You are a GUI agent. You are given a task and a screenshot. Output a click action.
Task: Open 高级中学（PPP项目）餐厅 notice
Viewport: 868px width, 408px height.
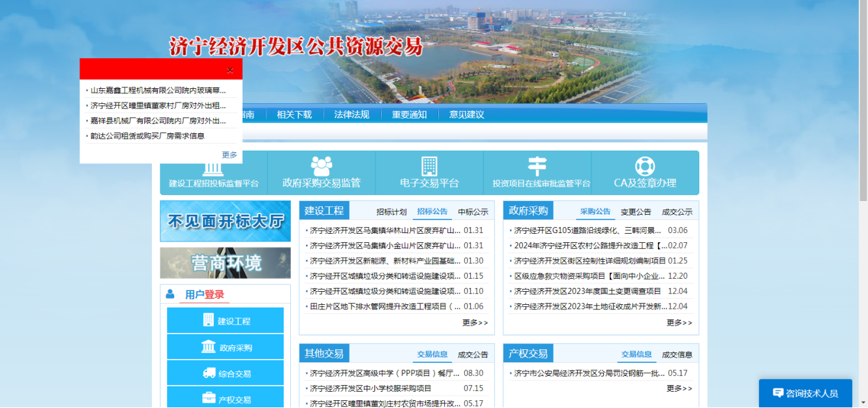tap(385, 373)
